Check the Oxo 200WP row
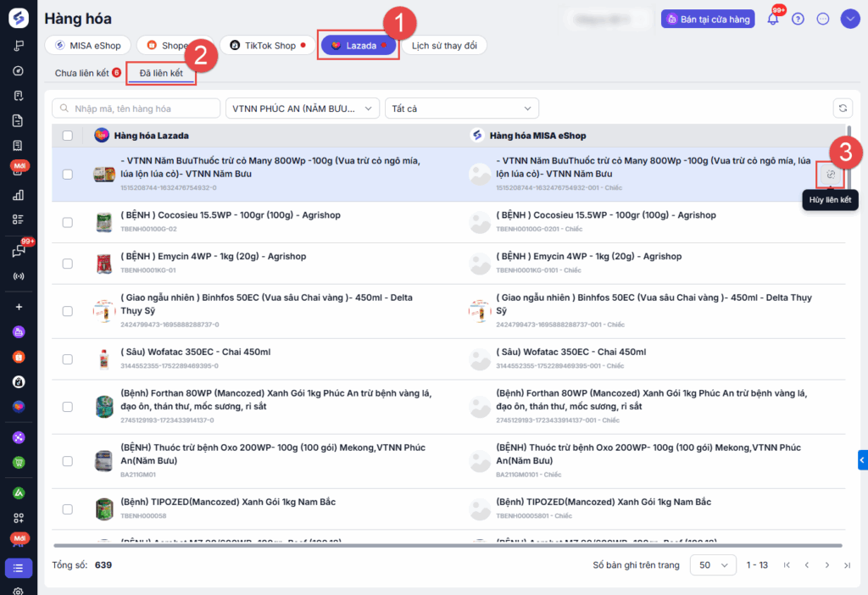Image resolution: width=868 pixels, height=595 pixels. (x=68, y=461)
